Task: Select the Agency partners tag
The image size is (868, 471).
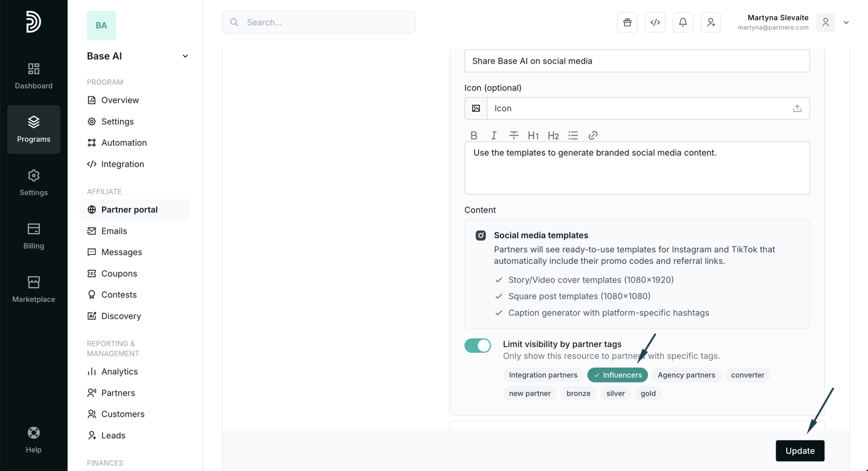Action: coord(686,375)
